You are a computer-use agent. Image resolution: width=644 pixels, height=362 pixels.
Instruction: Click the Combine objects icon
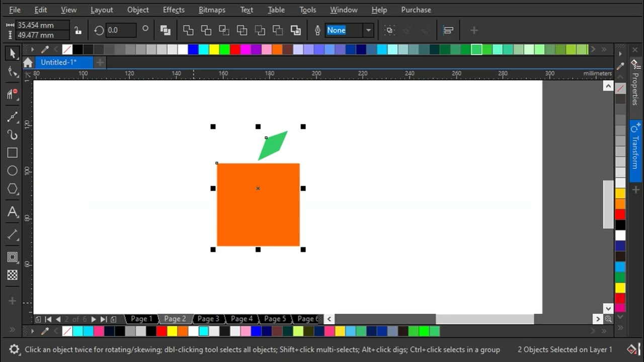coord(166,30)
